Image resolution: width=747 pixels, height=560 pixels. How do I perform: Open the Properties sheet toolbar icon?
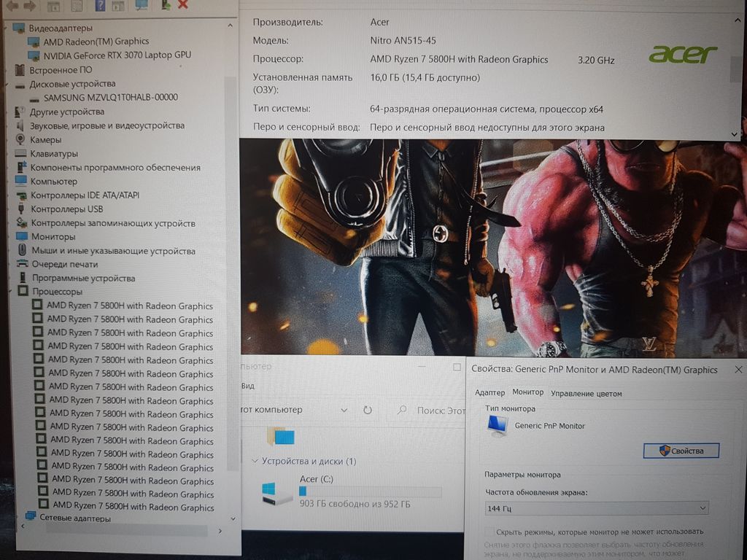[76, 5]
